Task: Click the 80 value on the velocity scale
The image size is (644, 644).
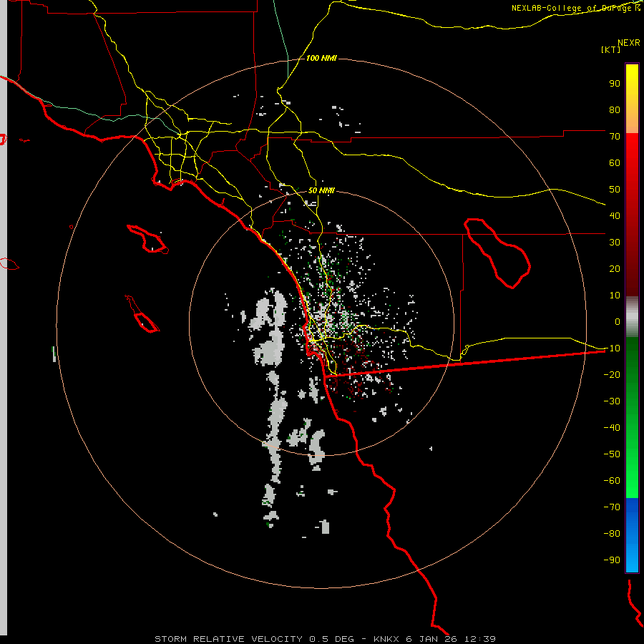Action: click(615, 109)
